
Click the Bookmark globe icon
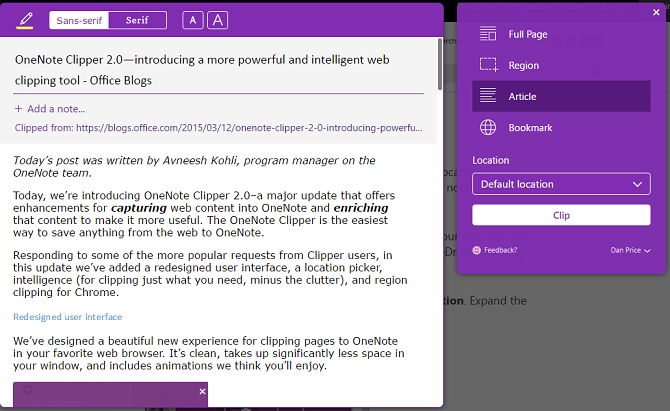coord(488,127)
